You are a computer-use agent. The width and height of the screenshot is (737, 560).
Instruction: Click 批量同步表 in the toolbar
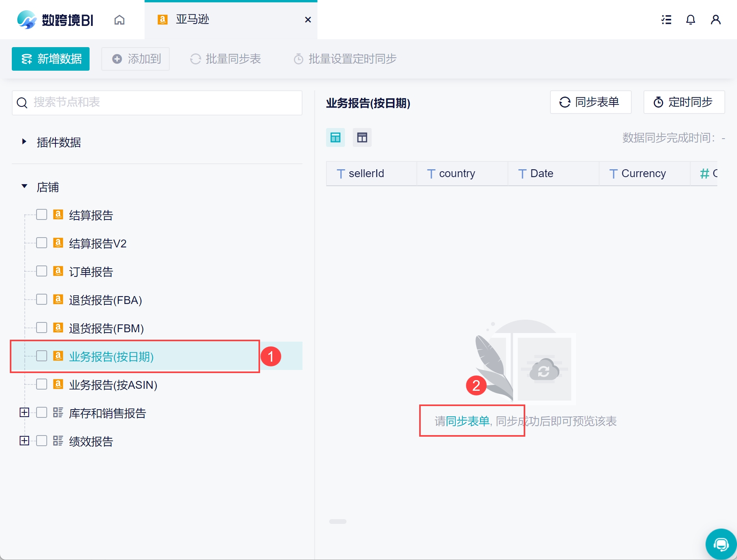click(x=225, y=59)
